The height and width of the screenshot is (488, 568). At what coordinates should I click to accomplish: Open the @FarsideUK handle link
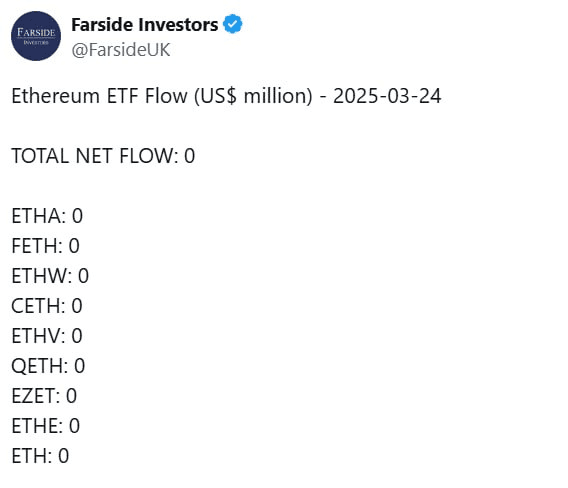121,50
